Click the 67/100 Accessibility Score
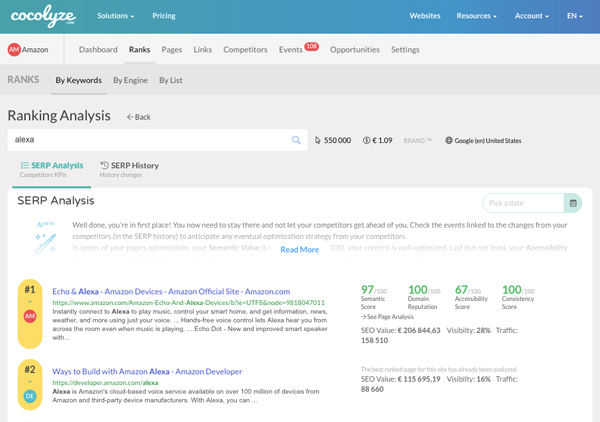 pos(471,297)
